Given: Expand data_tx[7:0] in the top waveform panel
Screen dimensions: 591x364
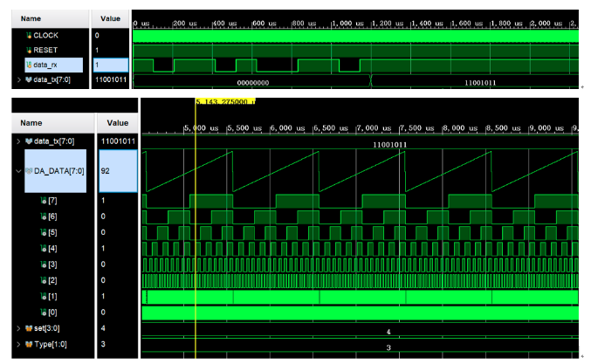Looking at the screenshot, I should click(x=19, y=79).
